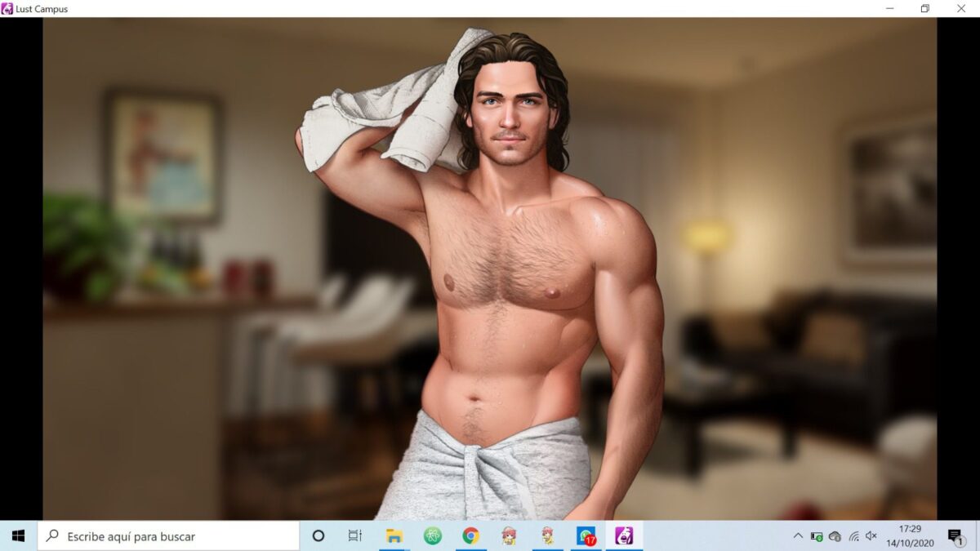The height and width of the screenshot is (551, 980).
Task: Click the 'Escribe aquí para buscar' search box
Action: (168, 536)
